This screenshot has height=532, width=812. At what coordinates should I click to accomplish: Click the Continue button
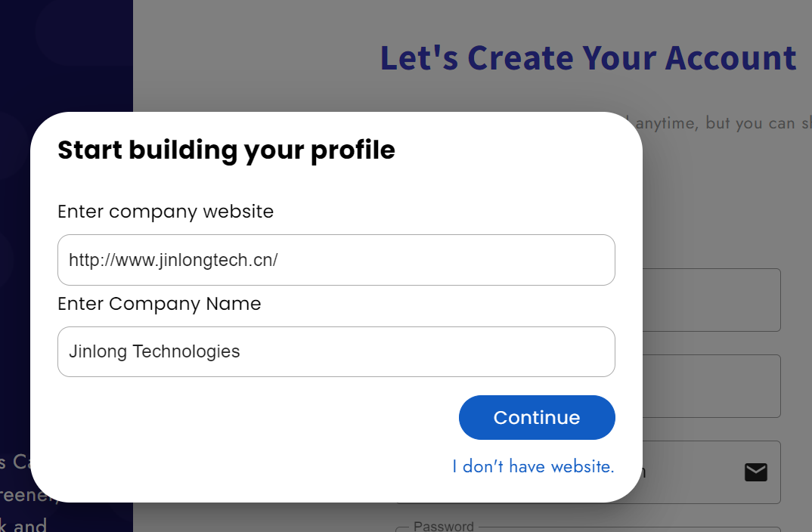[x=537, y=418]
